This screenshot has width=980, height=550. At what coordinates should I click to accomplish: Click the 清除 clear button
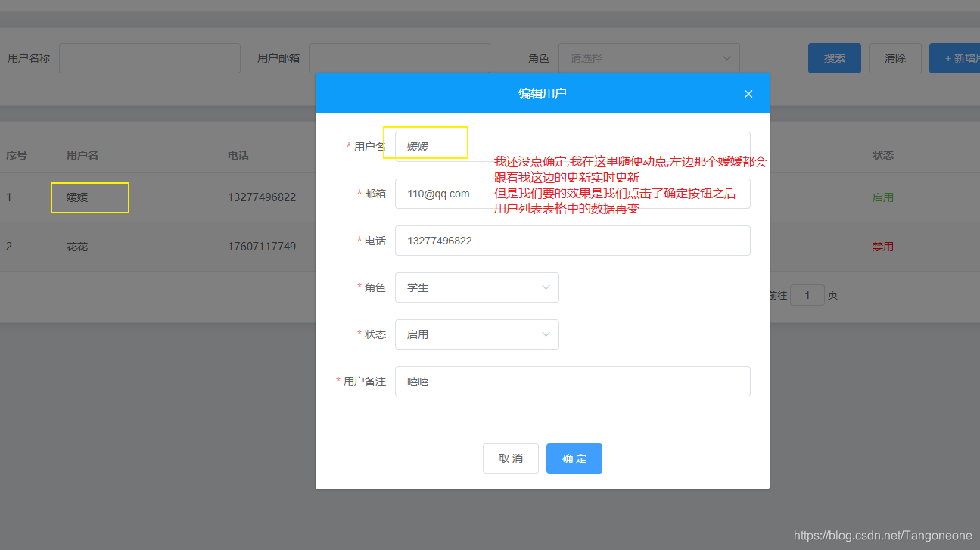point(894,57)
